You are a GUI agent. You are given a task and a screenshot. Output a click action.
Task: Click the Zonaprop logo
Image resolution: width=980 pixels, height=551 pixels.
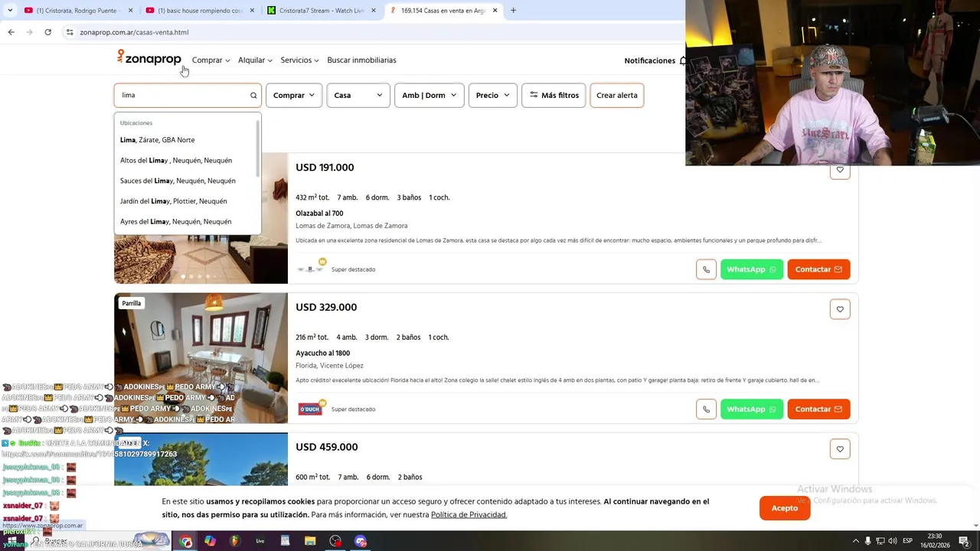pos(149,58)
